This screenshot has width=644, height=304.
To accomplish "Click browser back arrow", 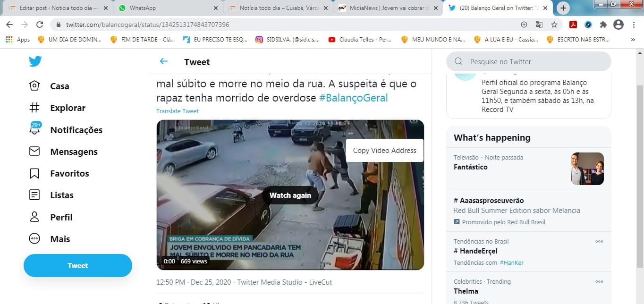I will point(9,25).
